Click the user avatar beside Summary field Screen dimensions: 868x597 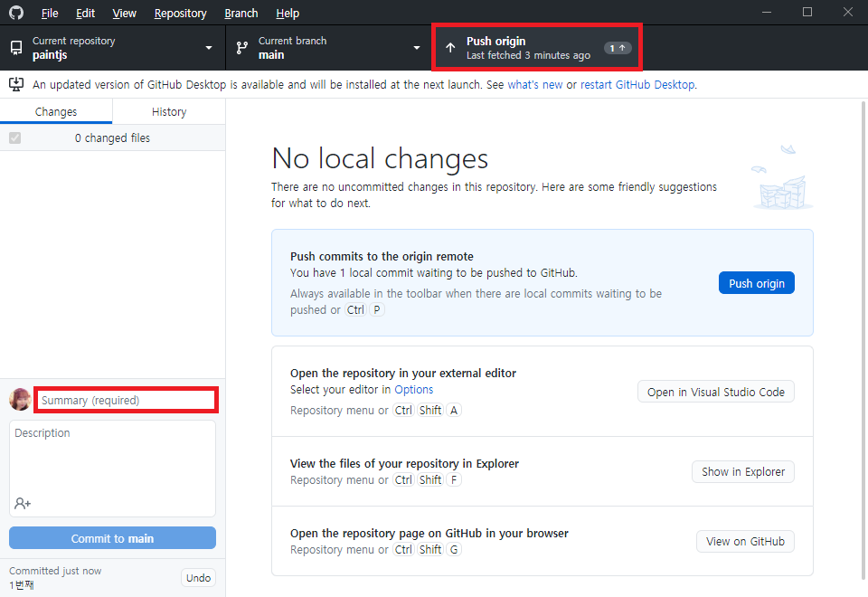pos(20,399)
